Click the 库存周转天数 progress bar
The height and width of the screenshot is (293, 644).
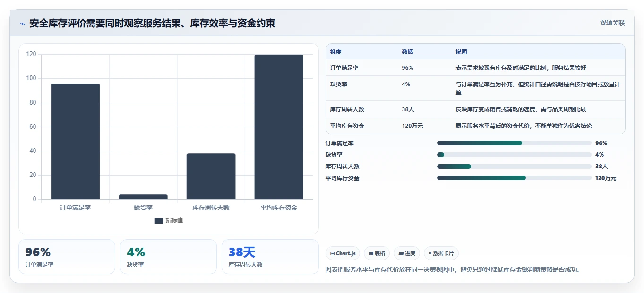514,167
